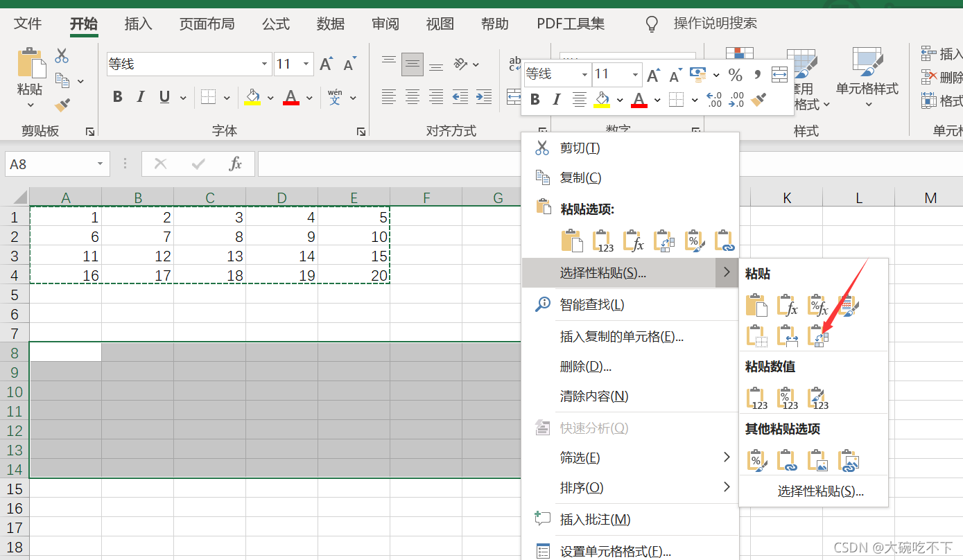Screen dimensions: 963x560
Task: Toggle align left in the ribbon
Action: [389, 97]
